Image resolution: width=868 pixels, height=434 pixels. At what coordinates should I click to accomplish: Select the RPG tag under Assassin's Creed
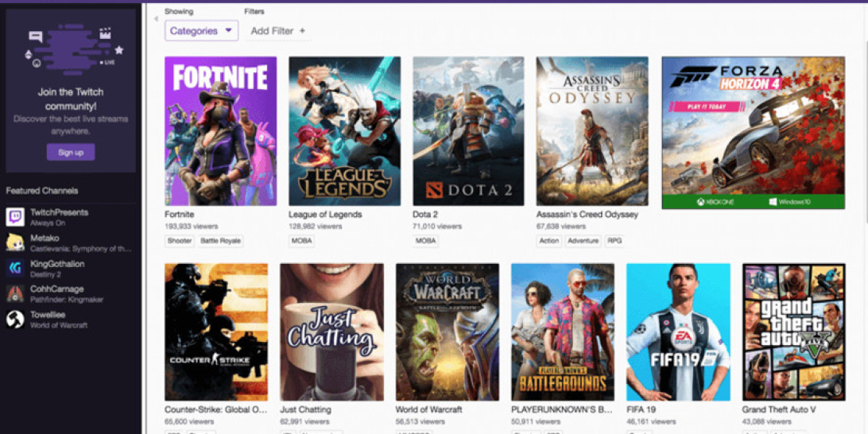click(615, 241)
